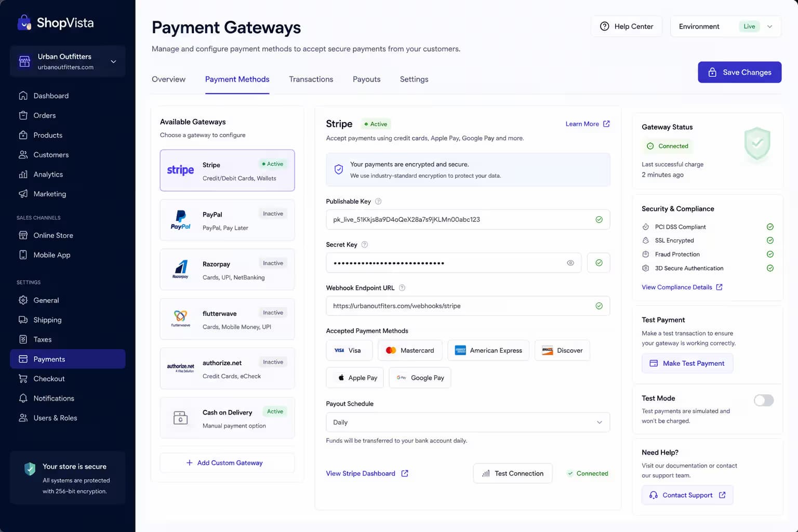
Task: Click Make Test Payment button
Action: pyautogui.click(x=687, y=363)
